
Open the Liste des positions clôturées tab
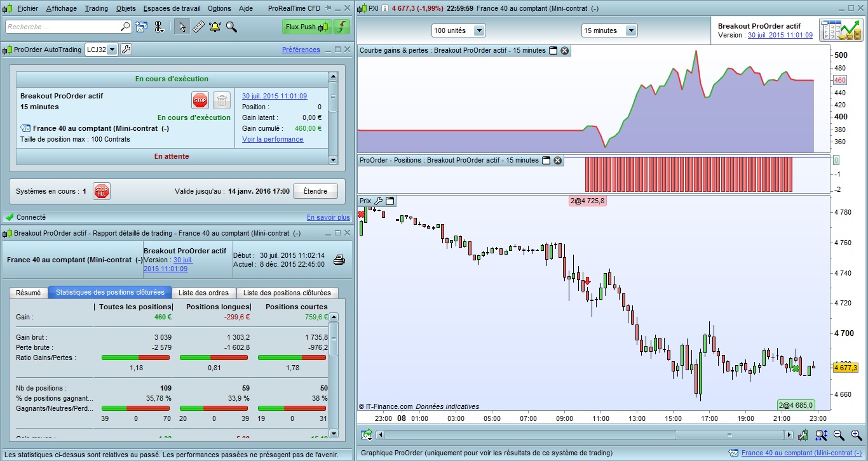coord(287,293)
